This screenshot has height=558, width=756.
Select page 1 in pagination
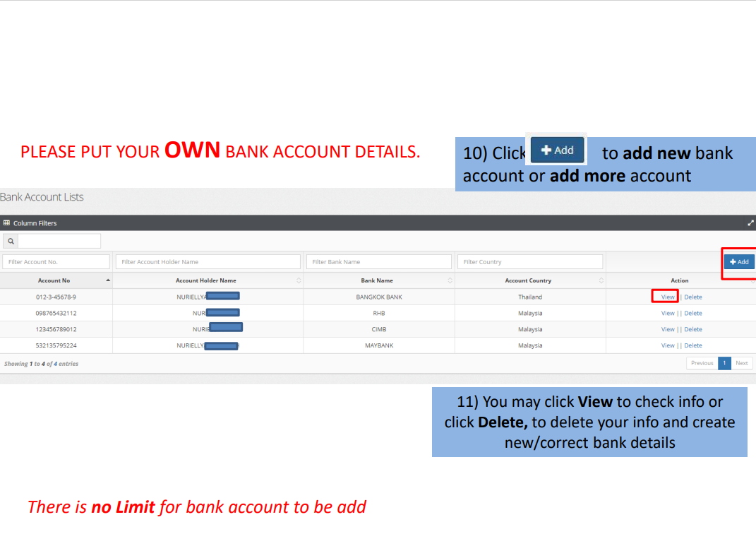pyautogui.click(x=724, y=364)
